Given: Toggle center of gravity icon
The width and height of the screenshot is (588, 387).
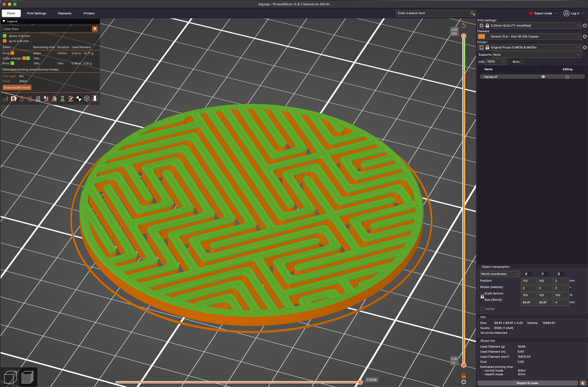Looking at the screenshot, I should [79, 99].
